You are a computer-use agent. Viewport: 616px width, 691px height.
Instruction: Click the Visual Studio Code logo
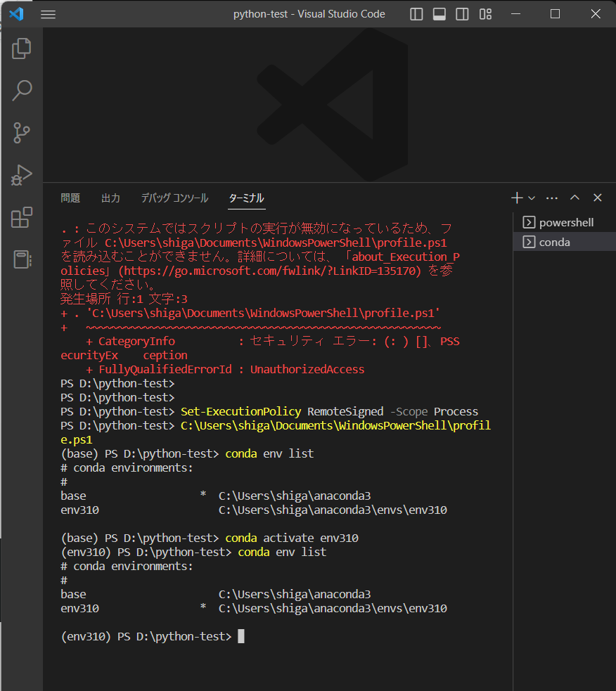(x=15, y=14)
